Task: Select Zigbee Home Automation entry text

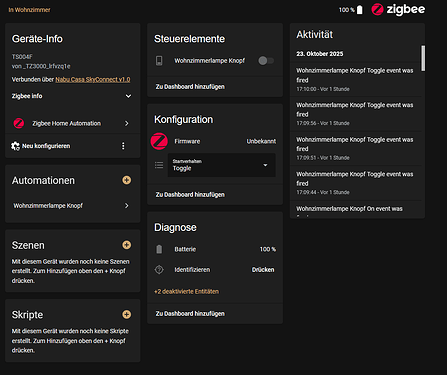Action: point(66,123)
